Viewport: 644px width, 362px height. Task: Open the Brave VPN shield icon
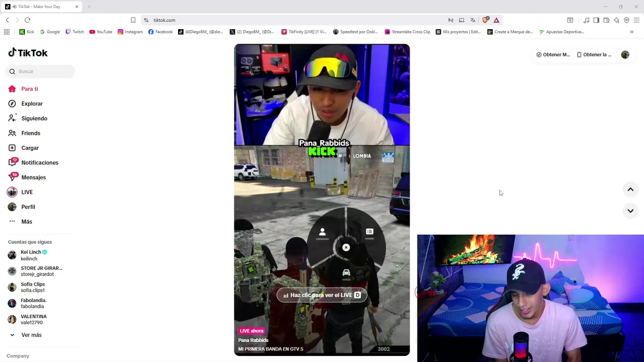(x=626, y=20)
